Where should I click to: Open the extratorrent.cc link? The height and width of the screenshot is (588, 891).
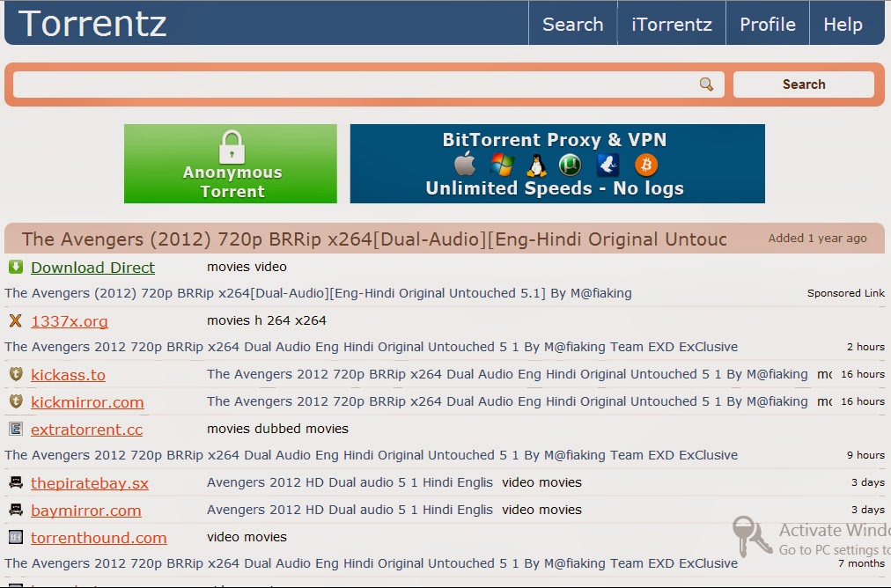[87, 430]
